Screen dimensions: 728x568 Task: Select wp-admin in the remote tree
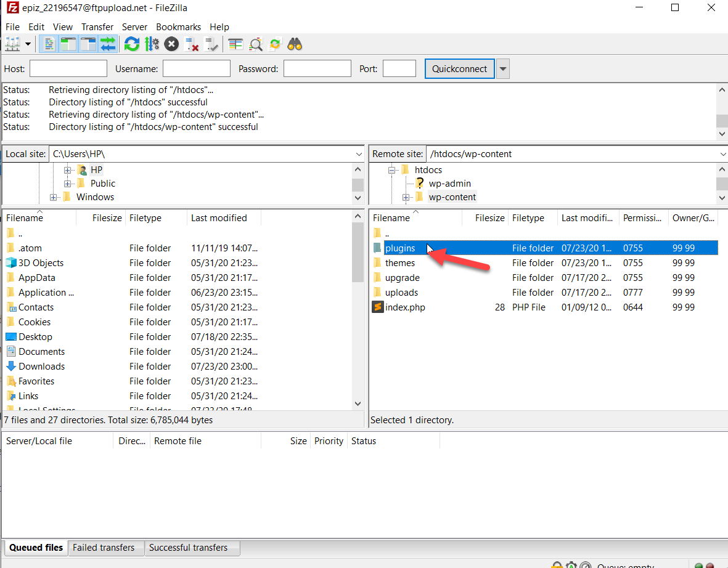tap(449, 184)
